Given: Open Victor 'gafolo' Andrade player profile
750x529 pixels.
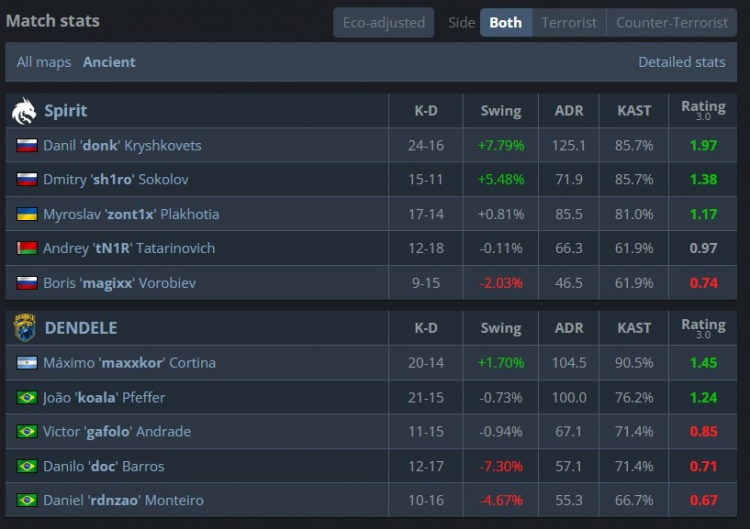Looking at the screenshot, I should click(117, 431).
